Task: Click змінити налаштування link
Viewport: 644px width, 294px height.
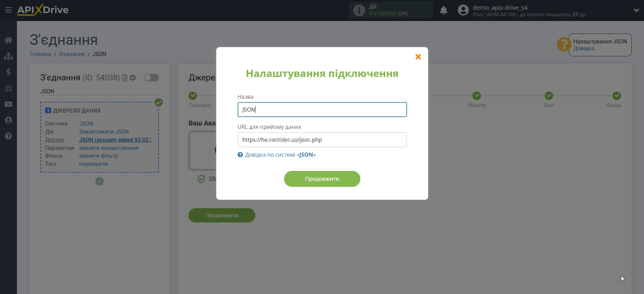Action: click(x=109, y=148)
